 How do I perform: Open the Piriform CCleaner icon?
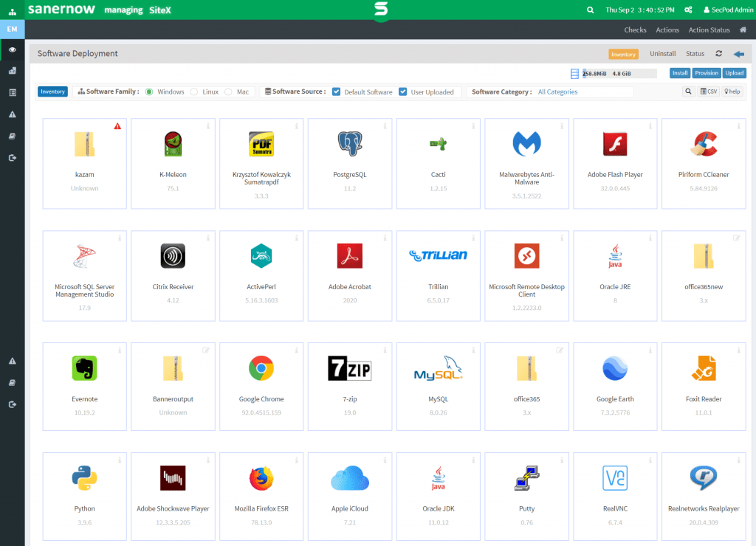tap(704, 144)
